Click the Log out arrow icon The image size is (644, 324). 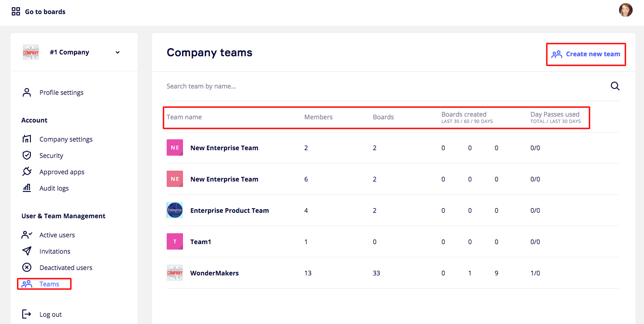[27, 314]
